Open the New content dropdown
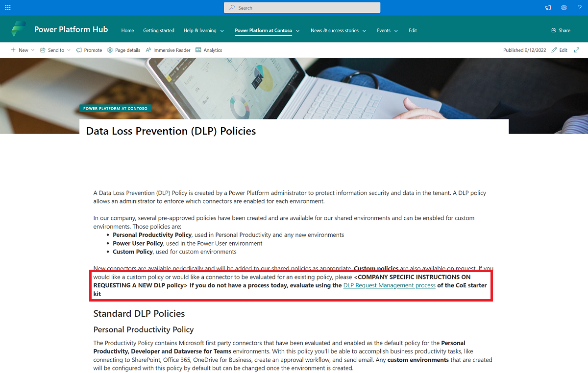 click(x=23, y=49)
